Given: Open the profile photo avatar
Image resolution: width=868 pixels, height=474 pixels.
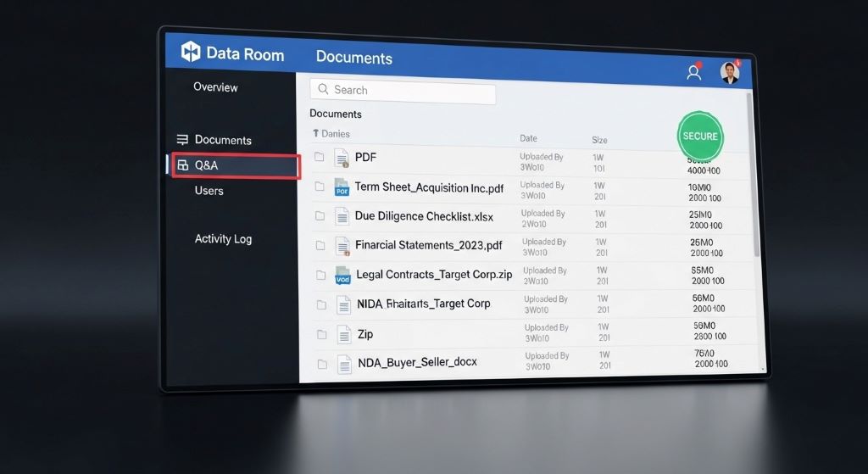Looking at the screenshot, I should click(x=730, y=73).
